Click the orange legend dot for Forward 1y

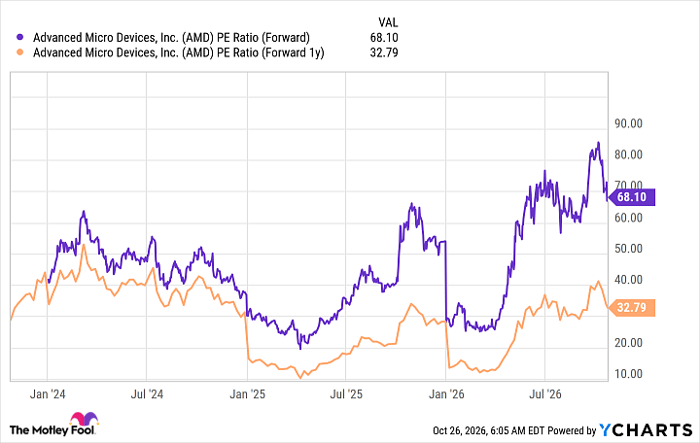(x=20, y=53)
